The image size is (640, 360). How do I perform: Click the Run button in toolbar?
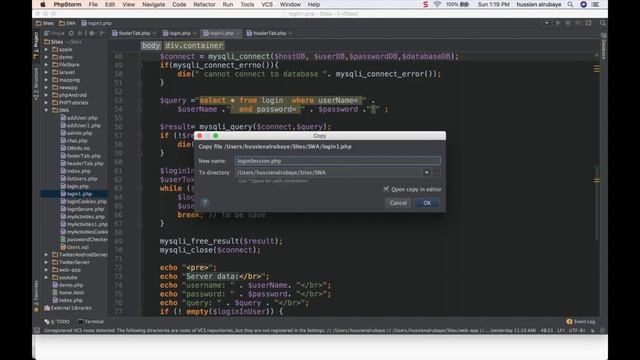558,23
